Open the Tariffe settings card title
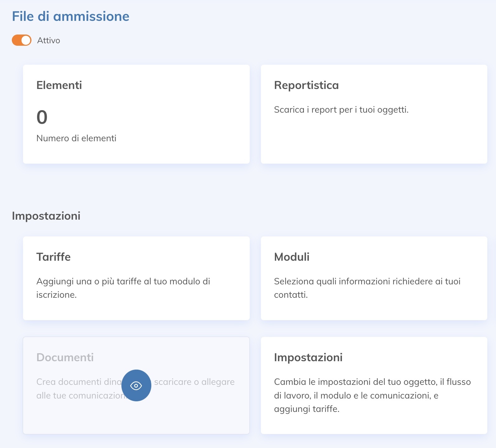Screen dimensions: 496x448 [54, 257]
